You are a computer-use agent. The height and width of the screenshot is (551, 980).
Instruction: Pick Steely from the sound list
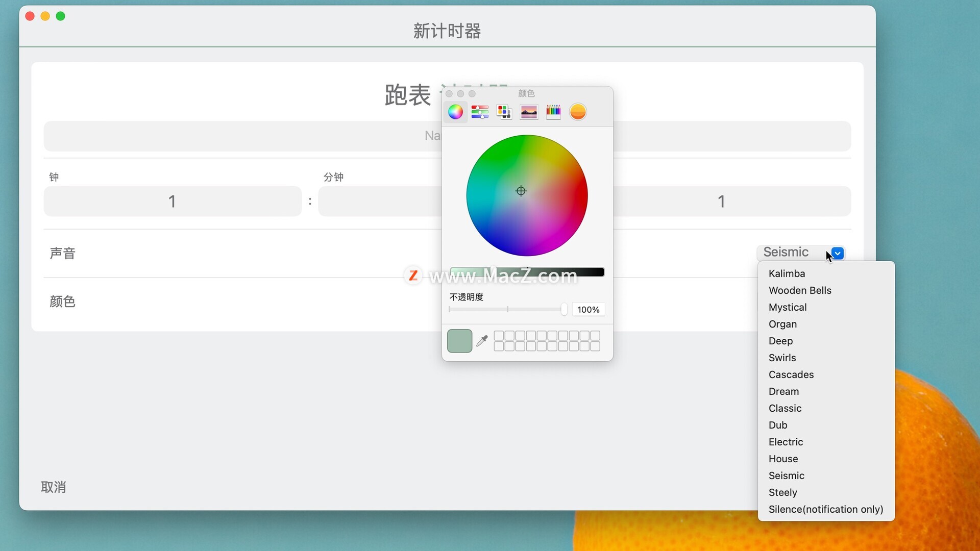click(x=826, y=492)
